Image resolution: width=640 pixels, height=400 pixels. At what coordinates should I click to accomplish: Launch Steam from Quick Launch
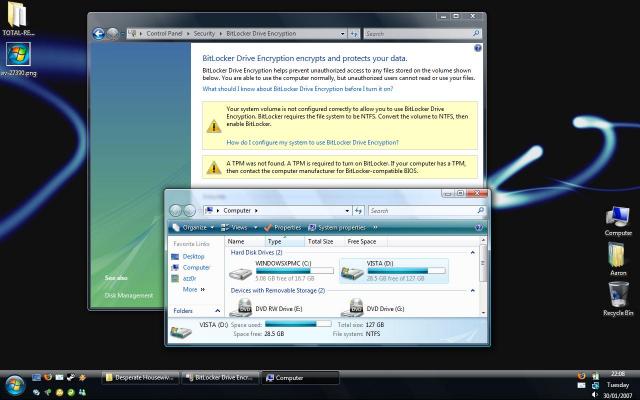click(71, 377)
